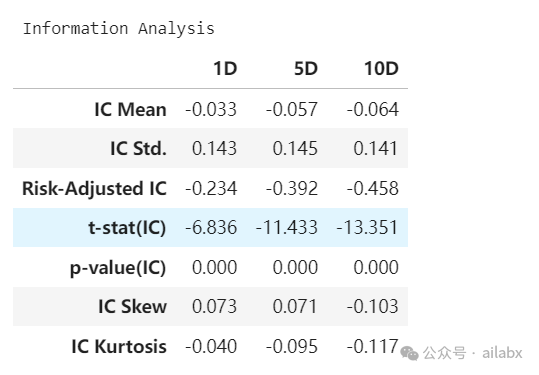Click the p-value(IC) row label
This screenshot has width=539, height=375.
click(x=118, y=268)
